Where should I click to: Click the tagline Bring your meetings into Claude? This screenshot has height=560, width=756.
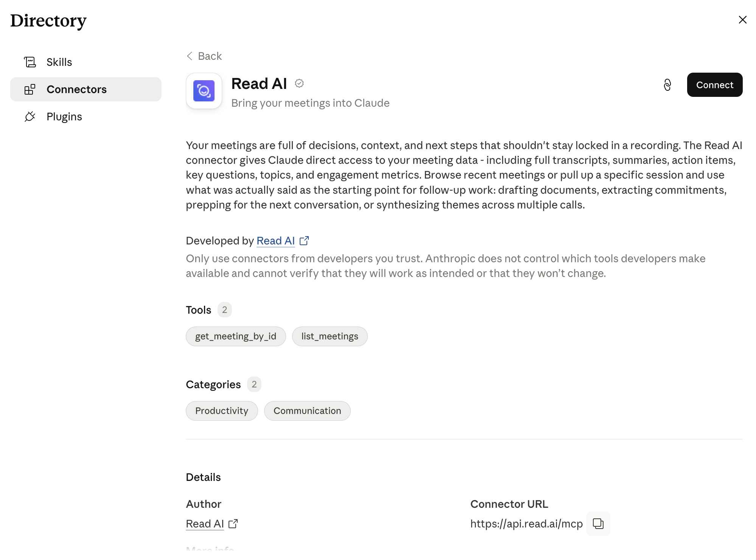click(310, 103)
